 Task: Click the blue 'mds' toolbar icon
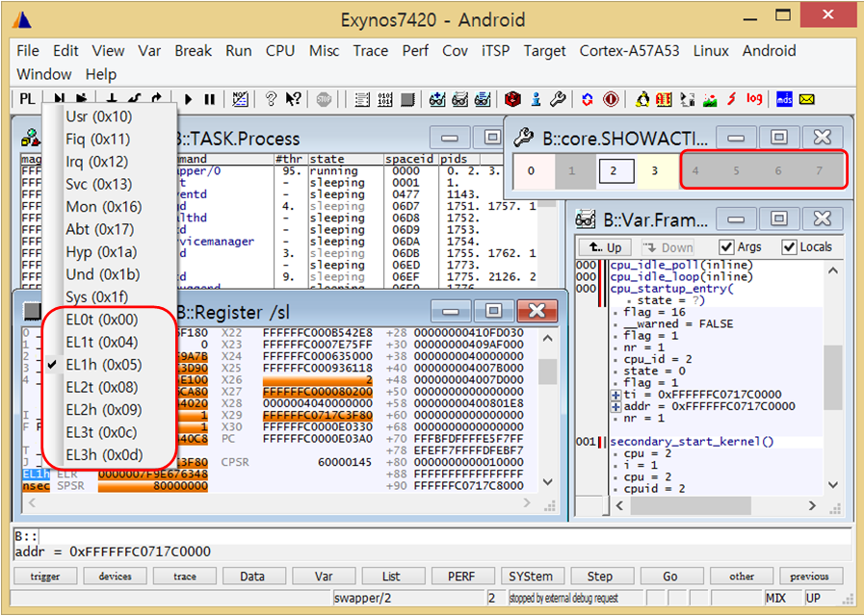pyautogui.click(x=784, y=99)
